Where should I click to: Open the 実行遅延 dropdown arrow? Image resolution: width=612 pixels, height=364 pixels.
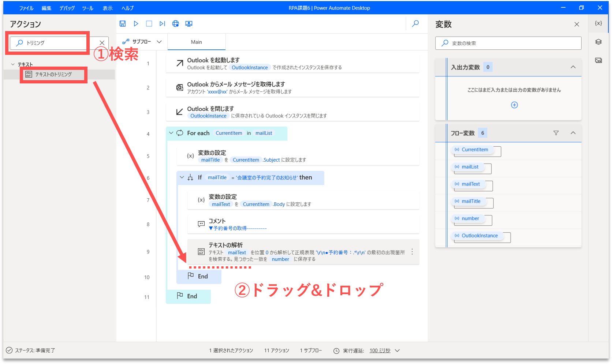(398, 350)
